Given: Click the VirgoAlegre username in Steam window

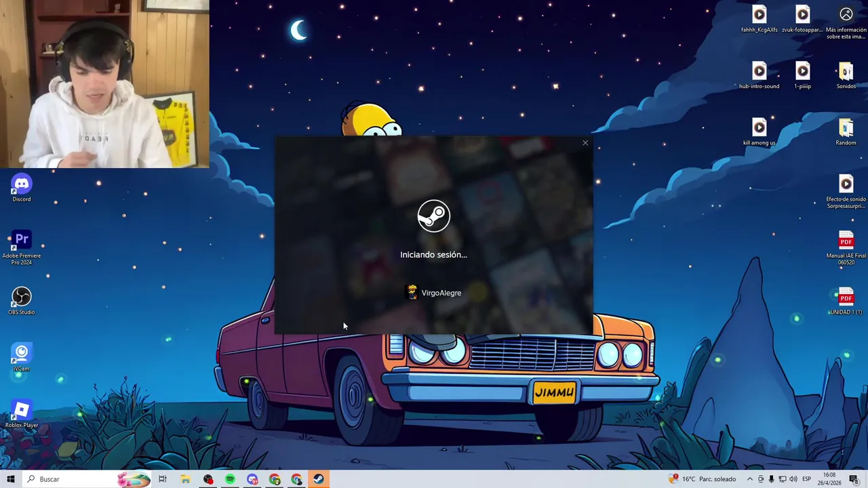Looking at the screenshot, I should click(x=441, y=293).
